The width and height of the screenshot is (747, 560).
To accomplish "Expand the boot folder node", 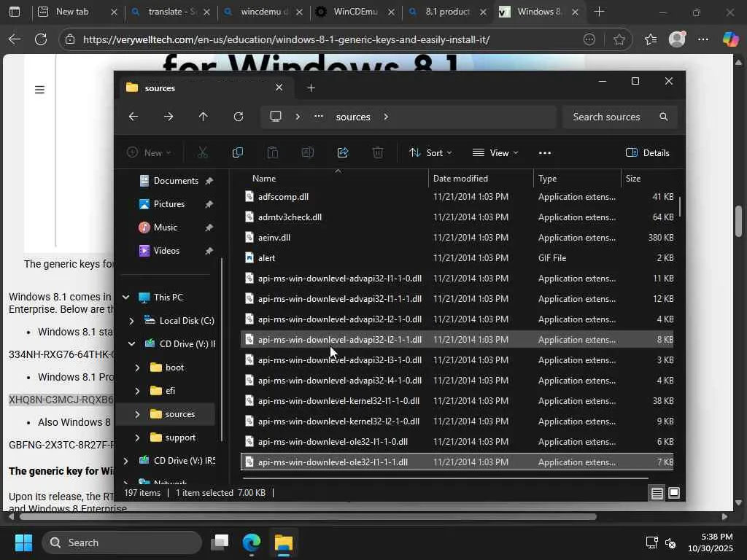I will (137, 367).
